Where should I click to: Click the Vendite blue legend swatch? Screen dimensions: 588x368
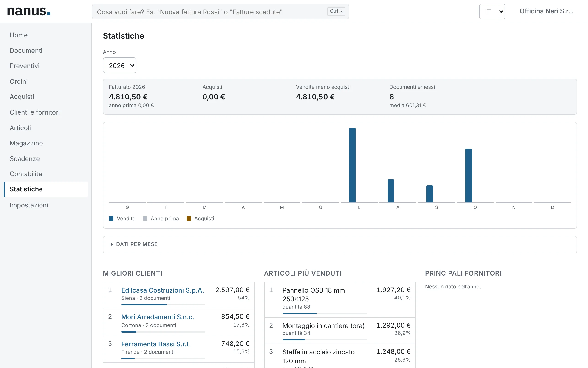click(x=111, y=218)
